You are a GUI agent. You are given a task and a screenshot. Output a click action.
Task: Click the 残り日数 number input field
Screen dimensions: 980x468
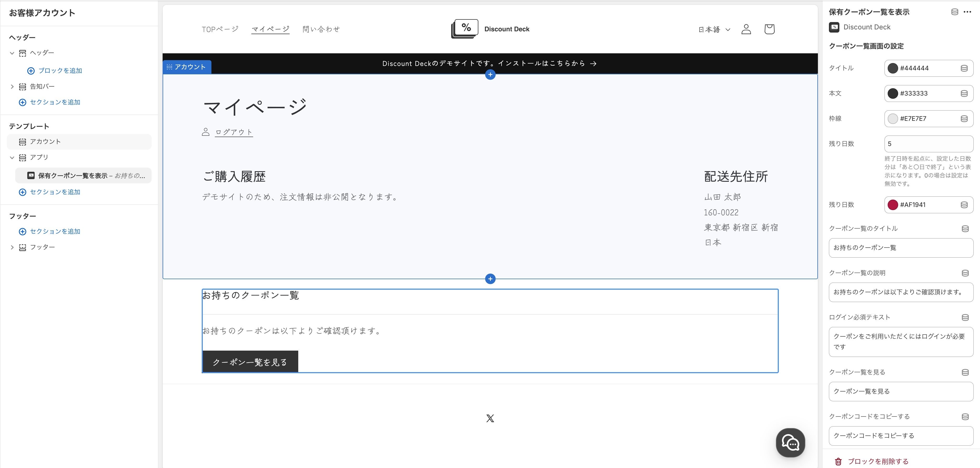928,144
